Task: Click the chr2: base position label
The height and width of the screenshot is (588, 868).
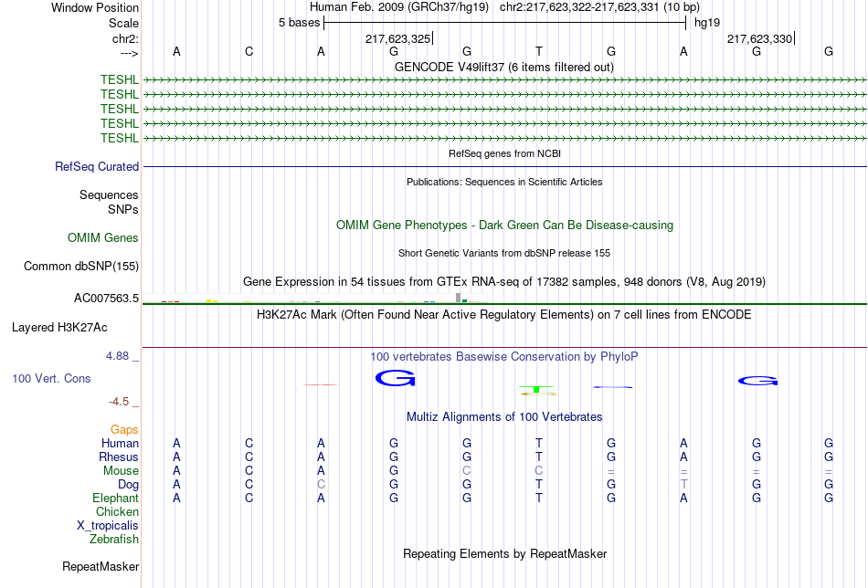Action: (x=125, y=38)
